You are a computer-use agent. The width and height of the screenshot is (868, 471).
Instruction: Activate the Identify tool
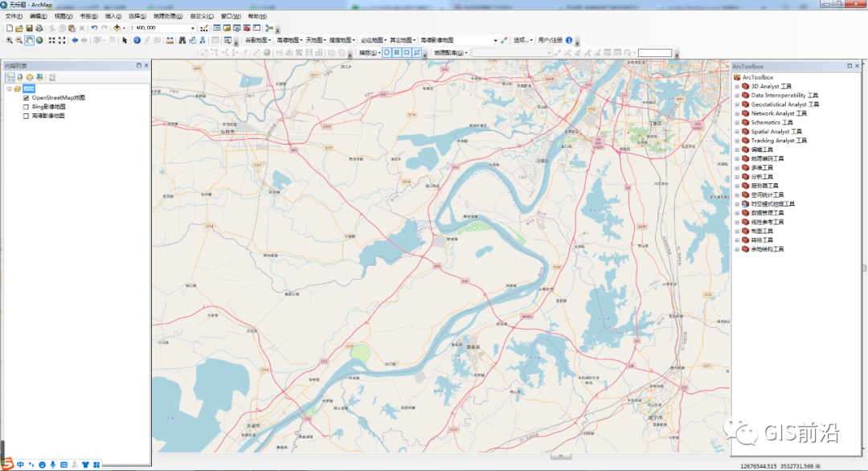(137, 40)
